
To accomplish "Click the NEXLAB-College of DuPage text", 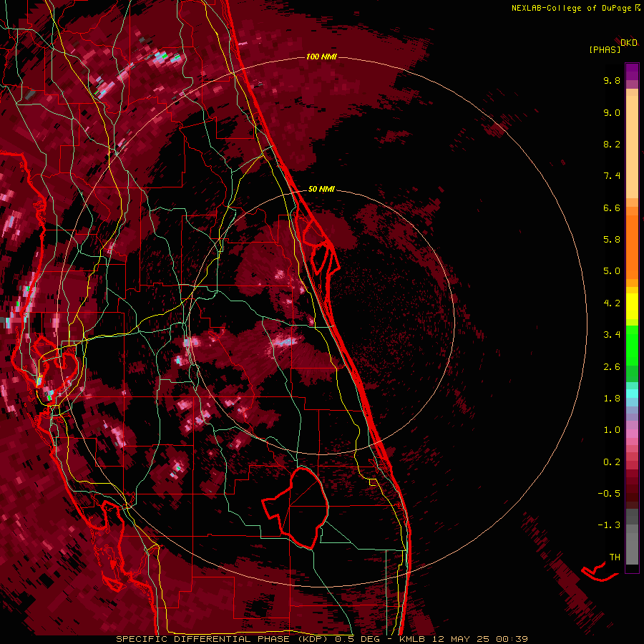I will coord(571,8).
